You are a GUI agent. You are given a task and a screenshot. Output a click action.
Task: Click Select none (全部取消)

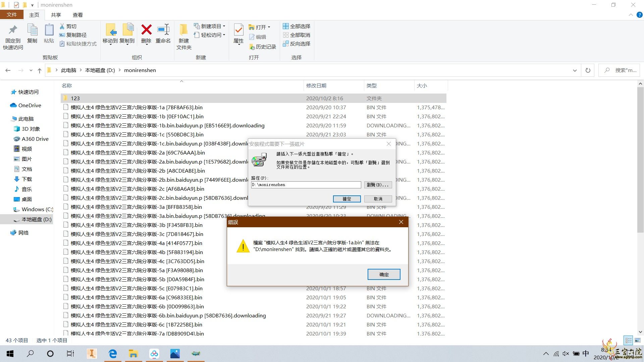click(297, 35)
